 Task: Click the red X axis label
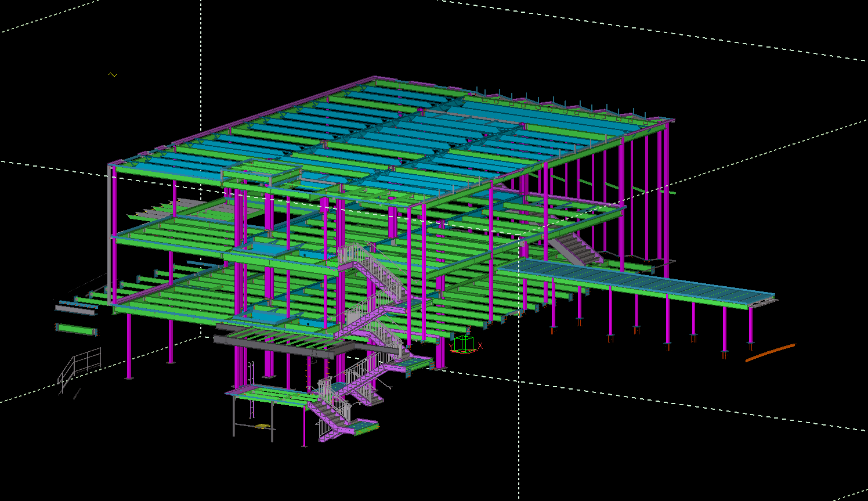click(480, 345)
